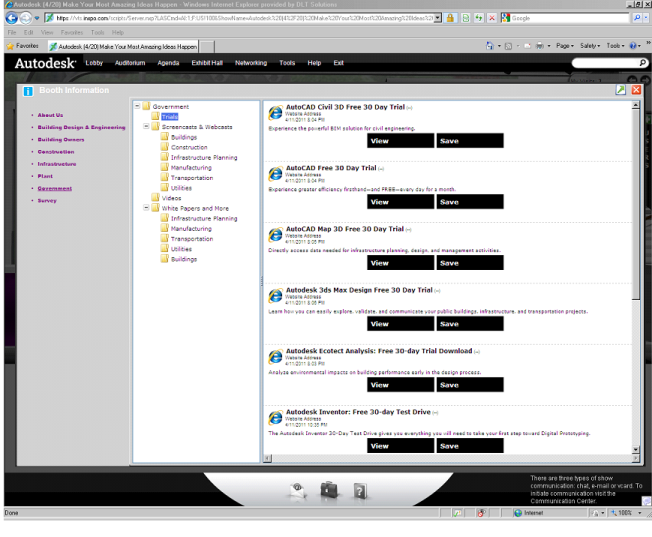Screen dimensions: 652x537
Task: Open the Survey link in sidebar
Action: point(47,200)
